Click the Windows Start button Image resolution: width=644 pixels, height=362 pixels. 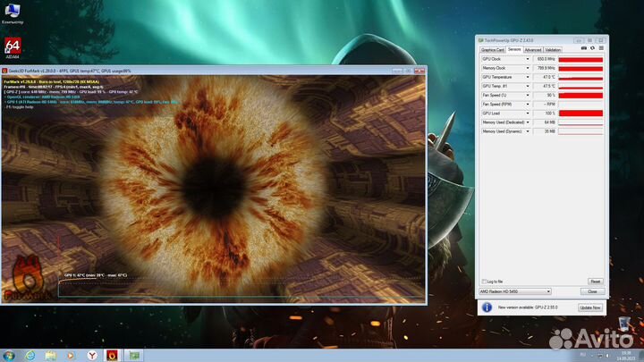[9, 355]
